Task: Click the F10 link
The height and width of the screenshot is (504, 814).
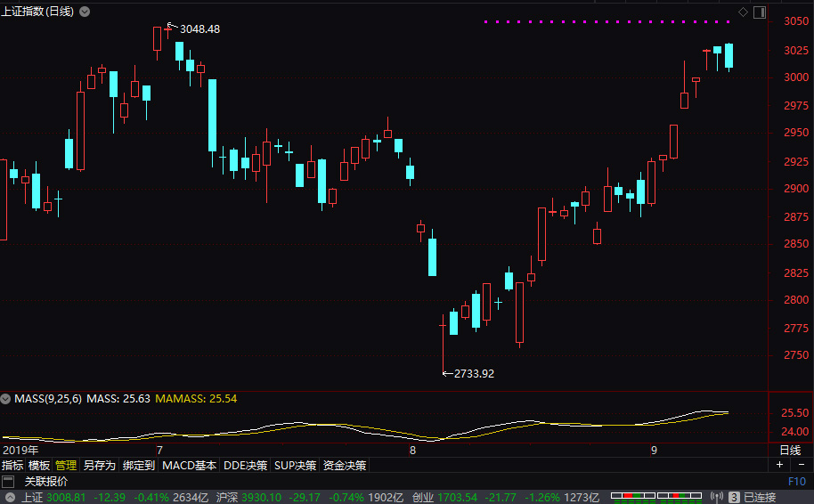Action: click(797, 481)
